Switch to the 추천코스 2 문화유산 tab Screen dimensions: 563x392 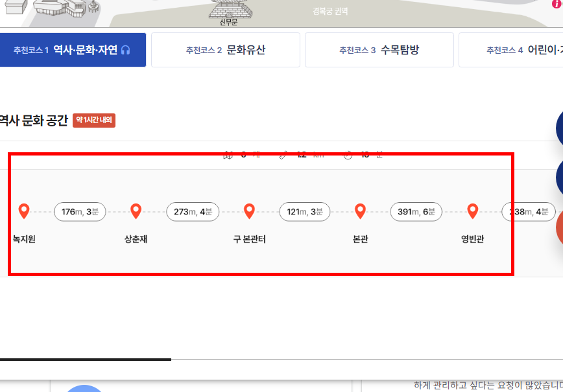click(x=225, y=49)
